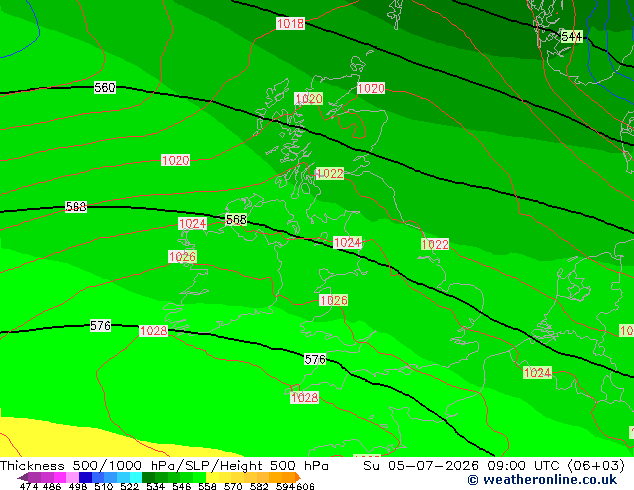
Task: Click the legend value 498
Action: click(x=78, y=486)
